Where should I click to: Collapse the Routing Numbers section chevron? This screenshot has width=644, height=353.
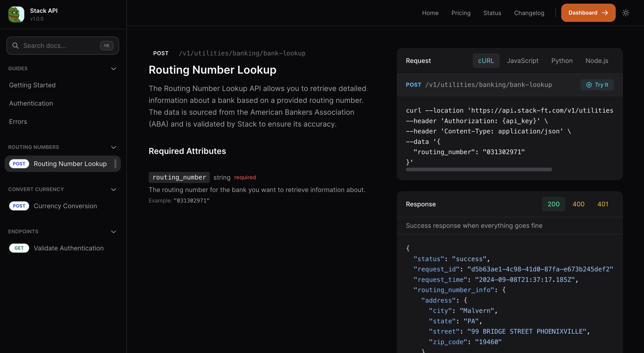coord(114,147)
